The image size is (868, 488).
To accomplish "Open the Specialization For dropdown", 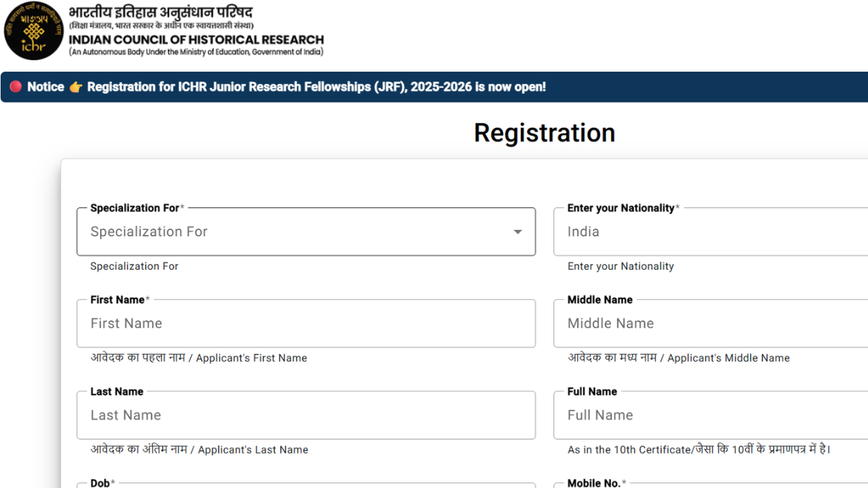I will tap(304, 231).
